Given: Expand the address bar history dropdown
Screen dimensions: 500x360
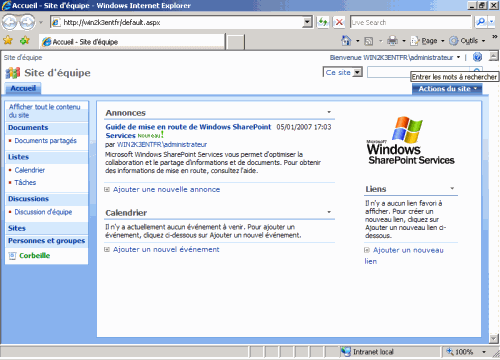Looking at the screenshot, I should click(x=307, y=22).
